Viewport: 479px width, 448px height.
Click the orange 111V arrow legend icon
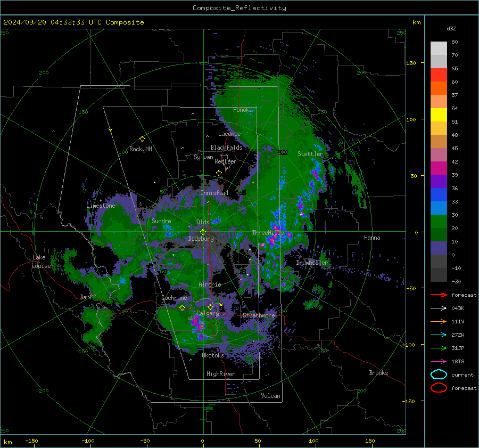click(x=439, y=321)
